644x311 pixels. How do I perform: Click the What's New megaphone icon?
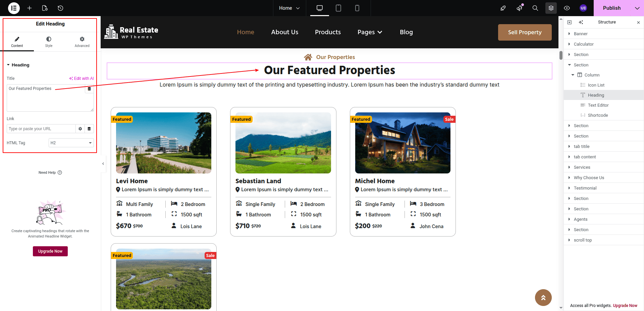[519, 8]
